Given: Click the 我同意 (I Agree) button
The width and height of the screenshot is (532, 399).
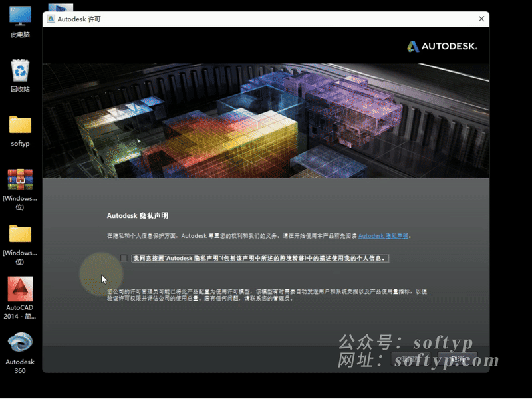Looking at the screenshot, I should coord(410,359).
